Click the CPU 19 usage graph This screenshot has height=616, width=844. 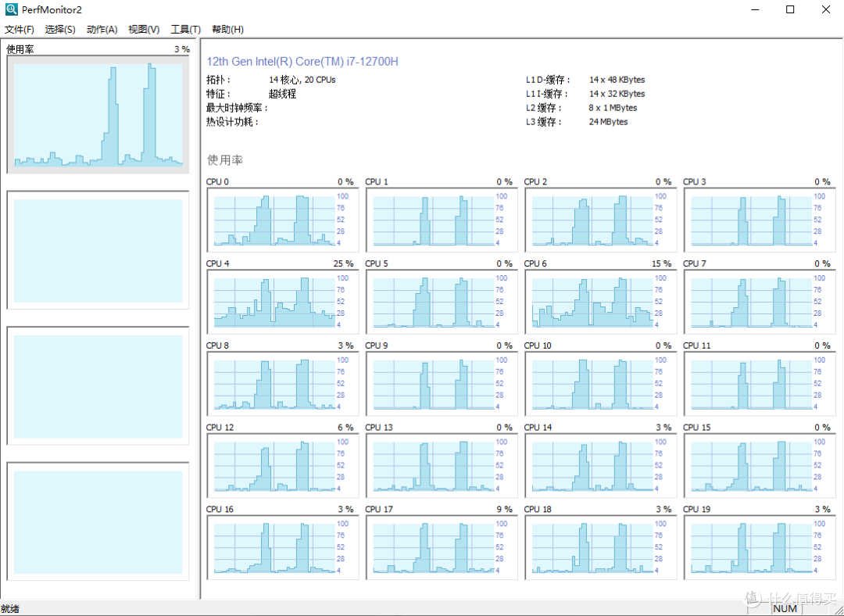pyautogui.click(x=751, y=547)
